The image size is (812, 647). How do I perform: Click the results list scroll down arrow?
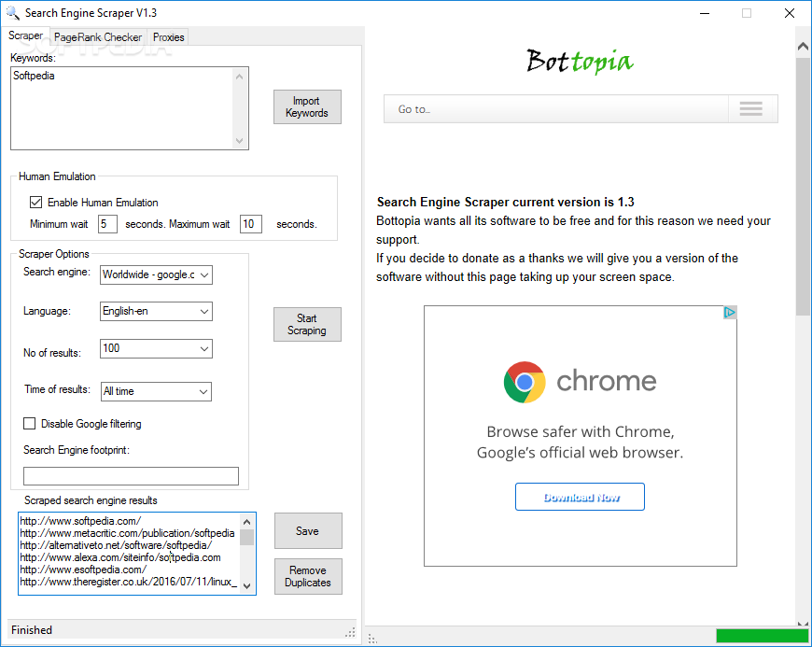[247, 586]
